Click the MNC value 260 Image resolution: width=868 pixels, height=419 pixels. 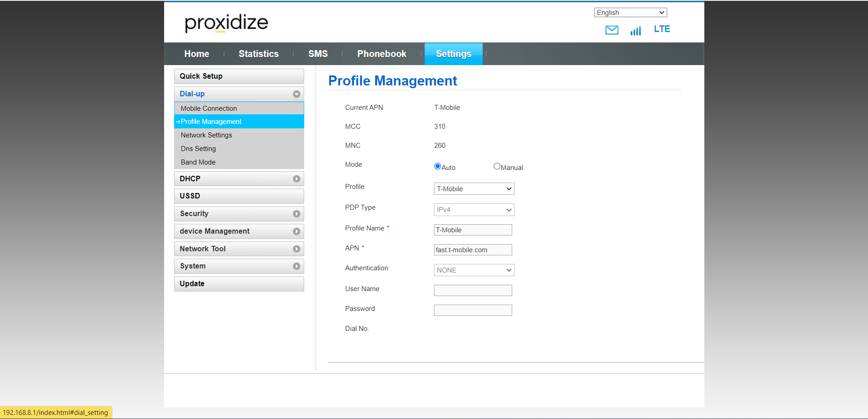pyautogui.click(x=440, y=146)
